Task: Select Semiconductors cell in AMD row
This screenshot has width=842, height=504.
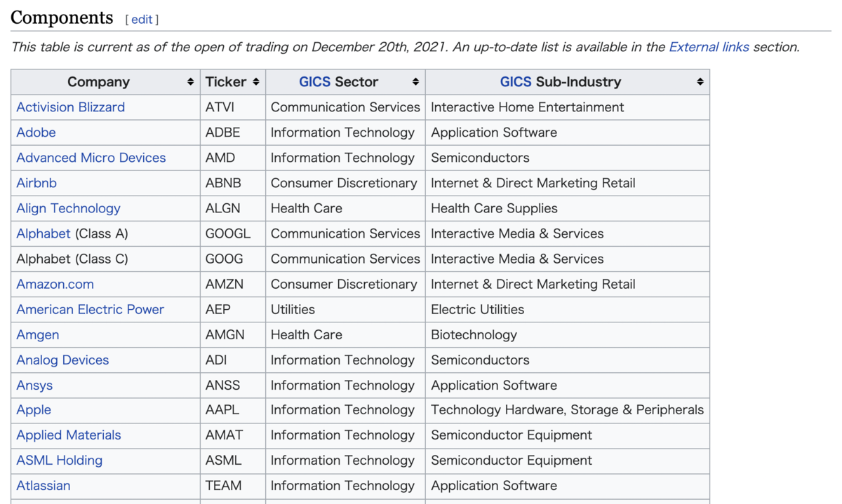Action: [x=568, y=158]
